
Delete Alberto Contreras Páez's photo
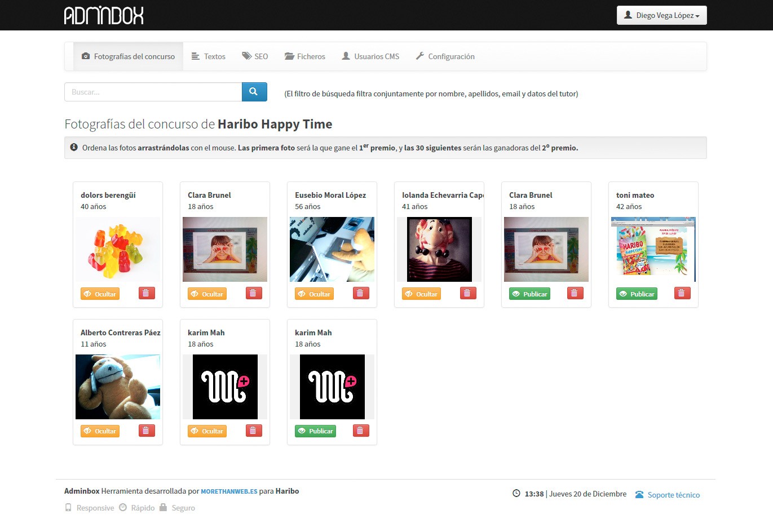[147, 431]
